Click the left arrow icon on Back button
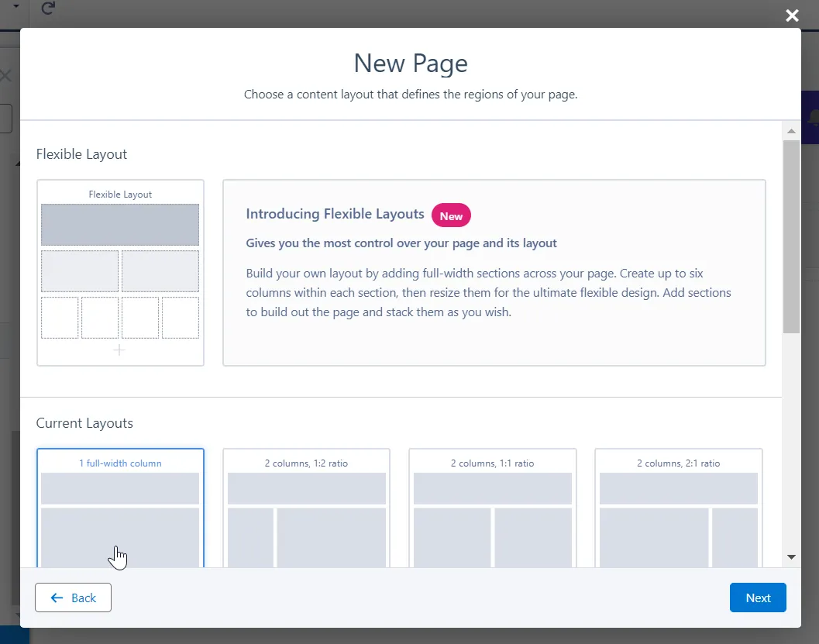This screenshot has height=644, width=819. (x=57, y=598)
